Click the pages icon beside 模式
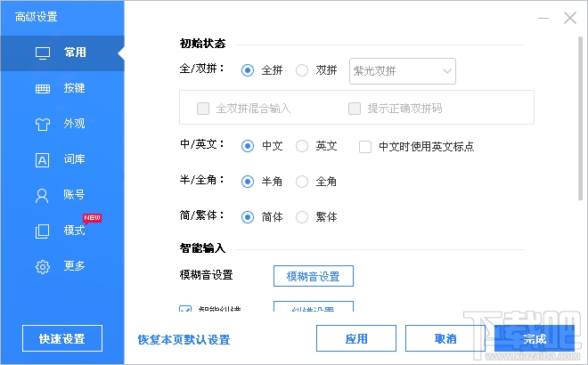The height and width of the screenshot is (365, 588). tap(42, 231)
